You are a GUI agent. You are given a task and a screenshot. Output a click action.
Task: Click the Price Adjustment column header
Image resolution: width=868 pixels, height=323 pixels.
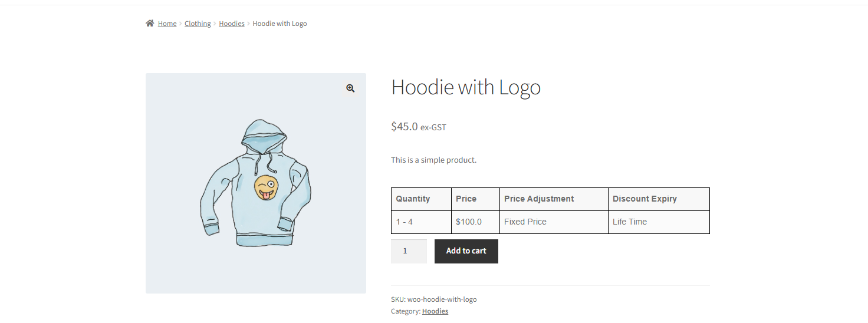[539, 199]
